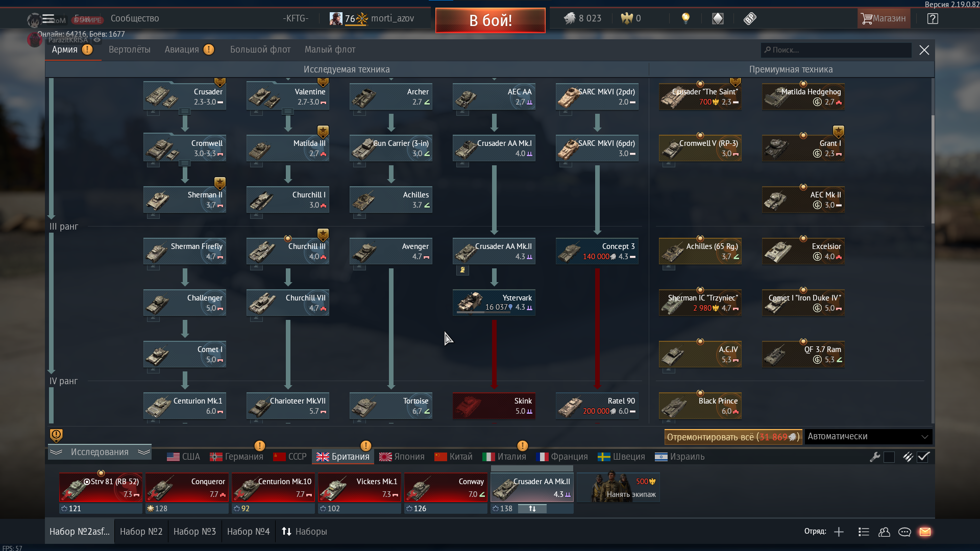
Task: Open the contacts people icon
Action: pos(884,532)
